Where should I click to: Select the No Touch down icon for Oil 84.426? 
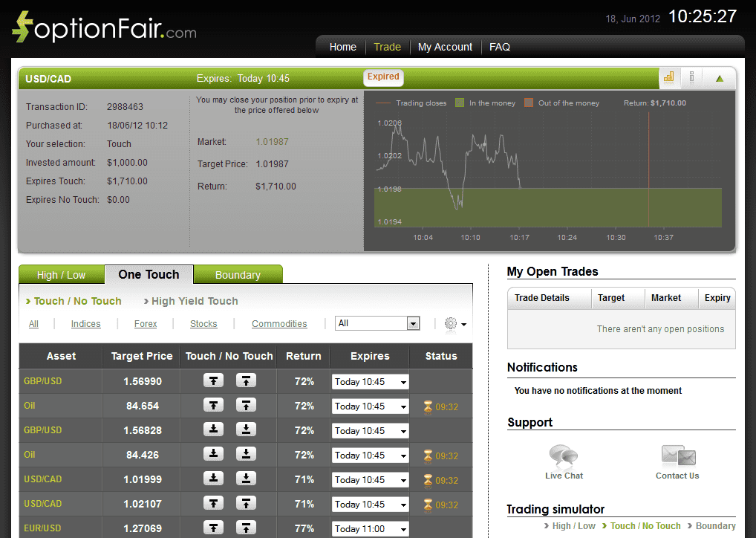coord(246,454)
